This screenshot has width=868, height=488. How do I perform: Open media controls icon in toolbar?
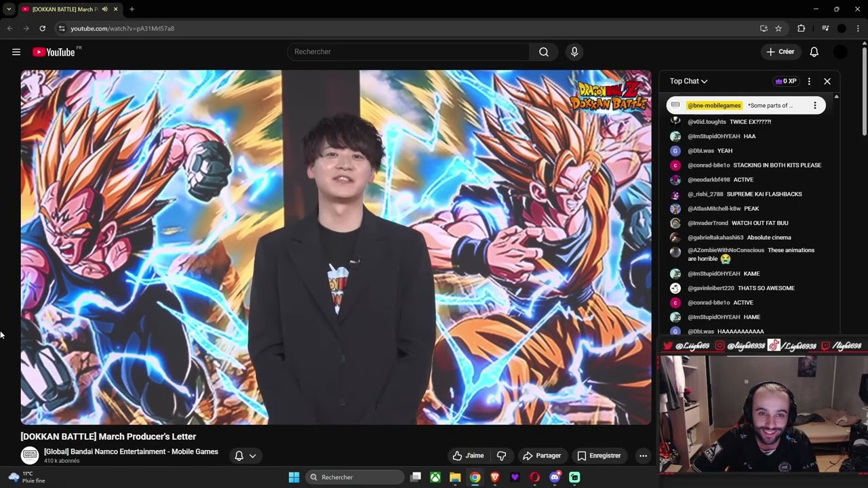pyautogui.click(x=825, y=28)
